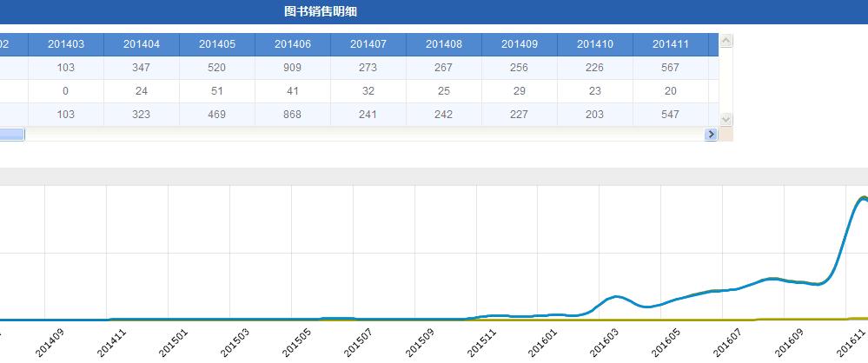This screenshot has height=363, width=868.
Task: Click cell value 241 under 201407
Action: pos(368,115)
